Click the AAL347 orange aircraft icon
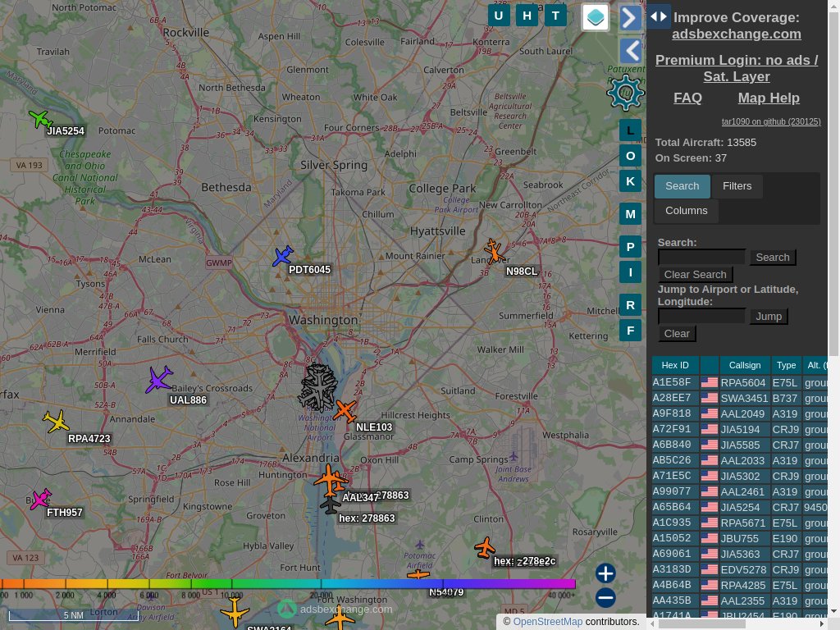The image size is (840, 630). [x=330, y=480]
